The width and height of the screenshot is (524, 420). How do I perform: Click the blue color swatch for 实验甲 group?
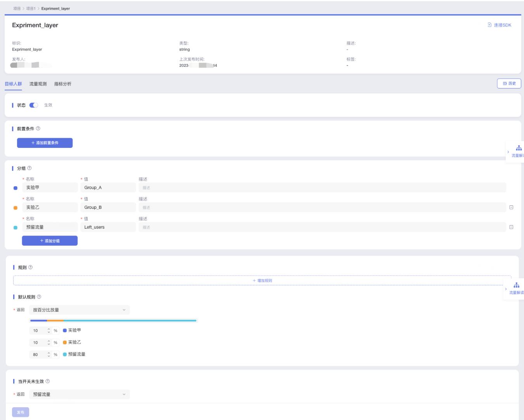tap(16, 188)
